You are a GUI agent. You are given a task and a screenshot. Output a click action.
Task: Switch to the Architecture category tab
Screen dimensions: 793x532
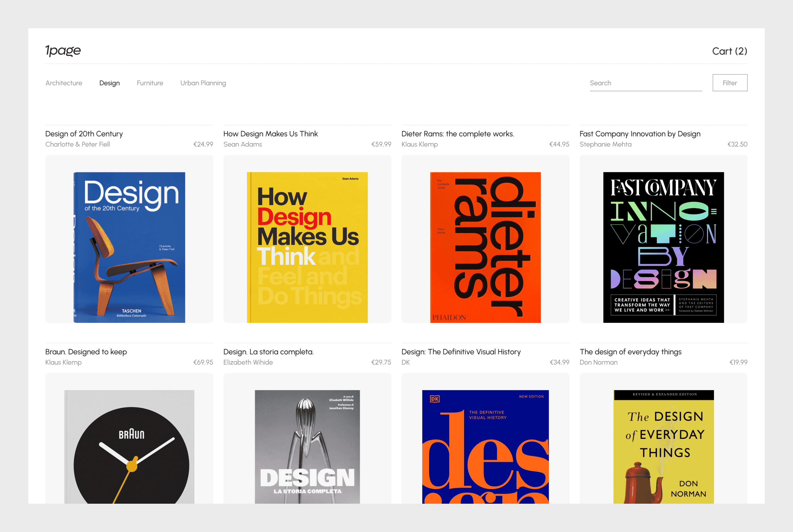point(64,83)
